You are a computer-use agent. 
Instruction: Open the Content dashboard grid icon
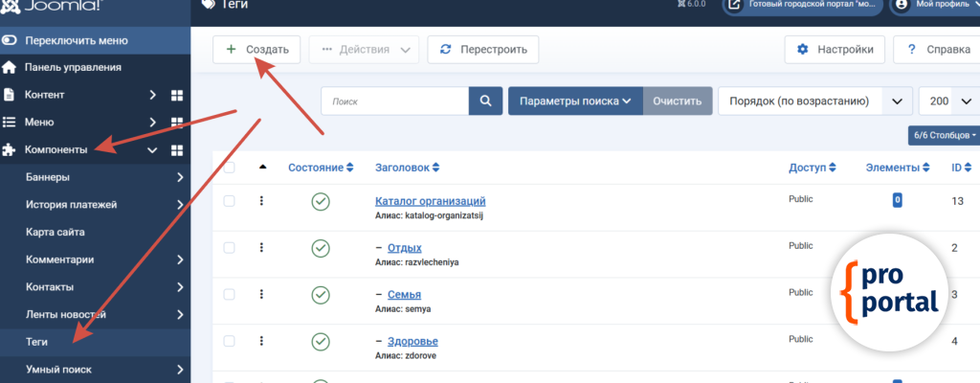coord(176,96)
